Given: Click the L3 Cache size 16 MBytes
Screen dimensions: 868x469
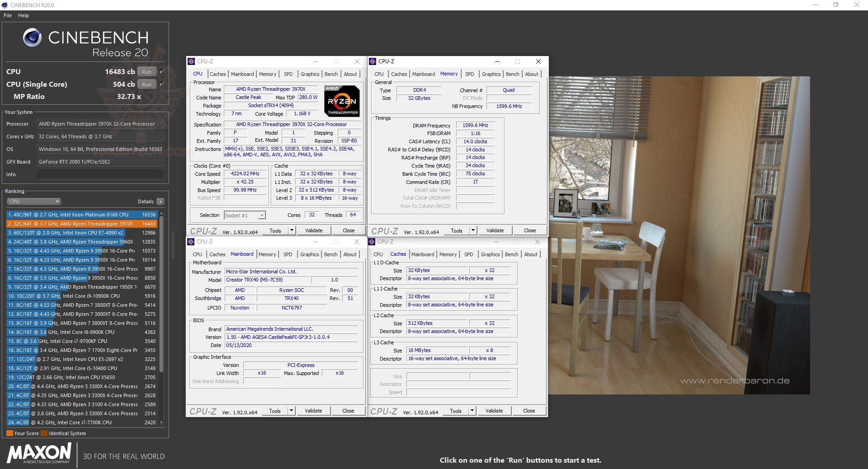Looking at the screenshot, I should click(x=437, y=350).
